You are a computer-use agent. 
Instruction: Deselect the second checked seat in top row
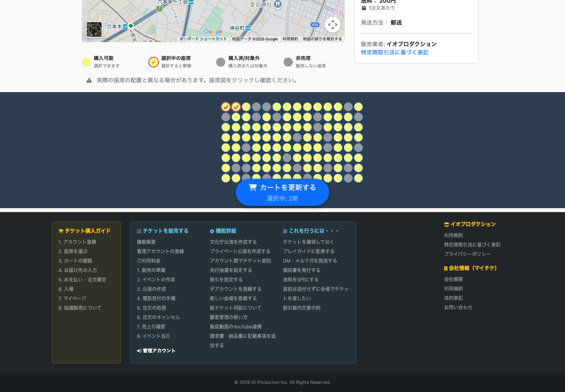(x=236, y=107)
